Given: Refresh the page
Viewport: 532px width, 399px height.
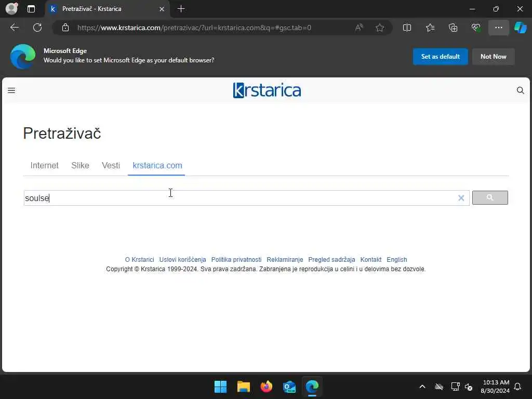Looking at the screenshot, I should (37, 28).
